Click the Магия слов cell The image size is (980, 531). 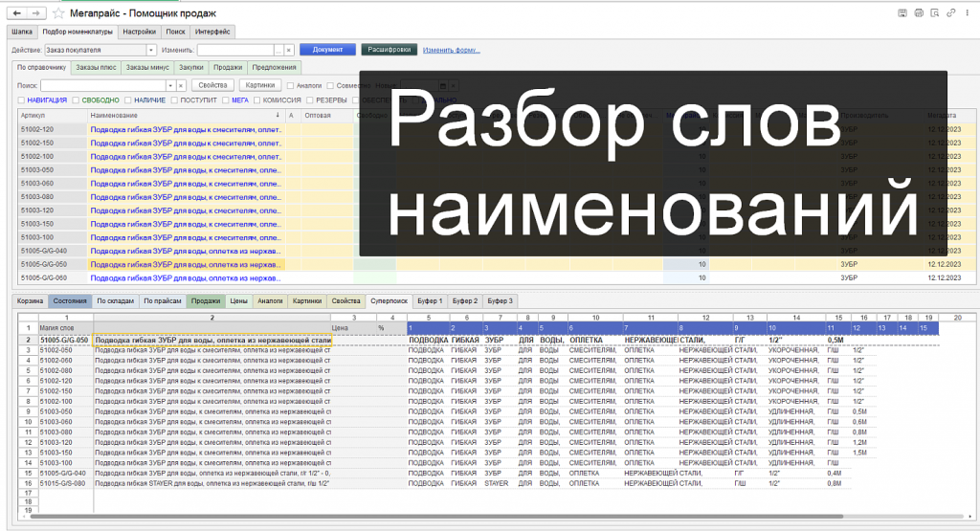(66, 327)
